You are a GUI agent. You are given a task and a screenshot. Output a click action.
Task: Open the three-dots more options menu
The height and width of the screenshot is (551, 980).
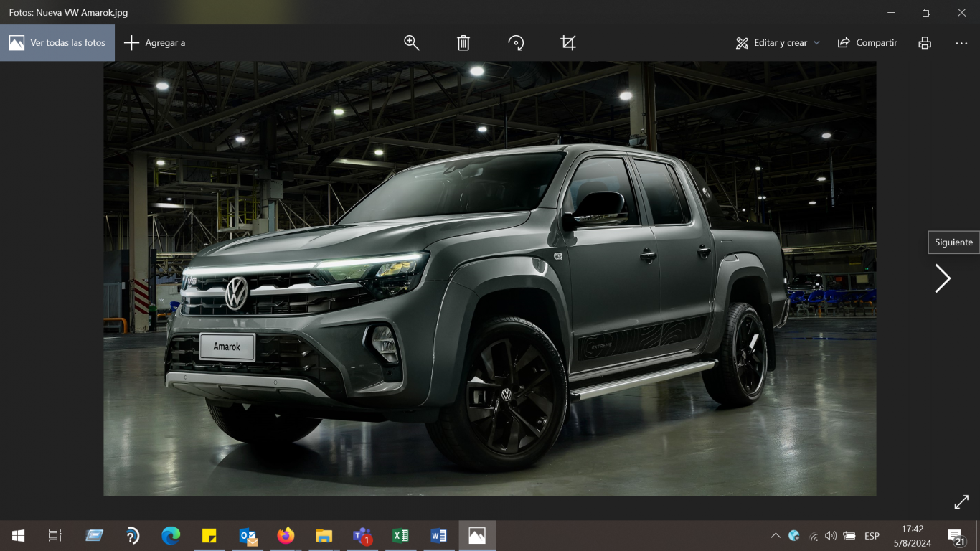tap(961, 43)
